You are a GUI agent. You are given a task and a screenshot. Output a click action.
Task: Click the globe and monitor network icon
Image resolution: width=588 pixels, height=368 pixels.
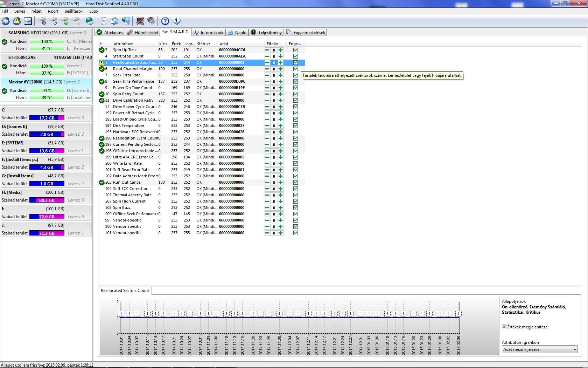tap(126, 21)
